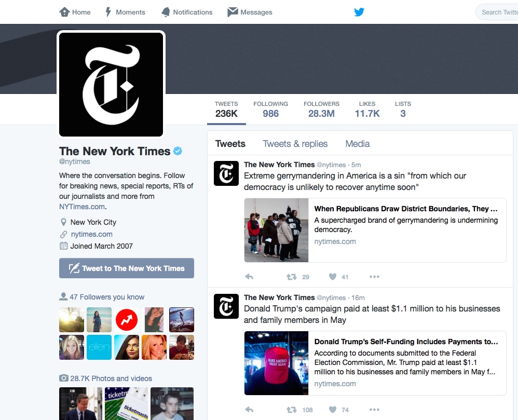Open the ellen follower avatar

tap(99, 347)
